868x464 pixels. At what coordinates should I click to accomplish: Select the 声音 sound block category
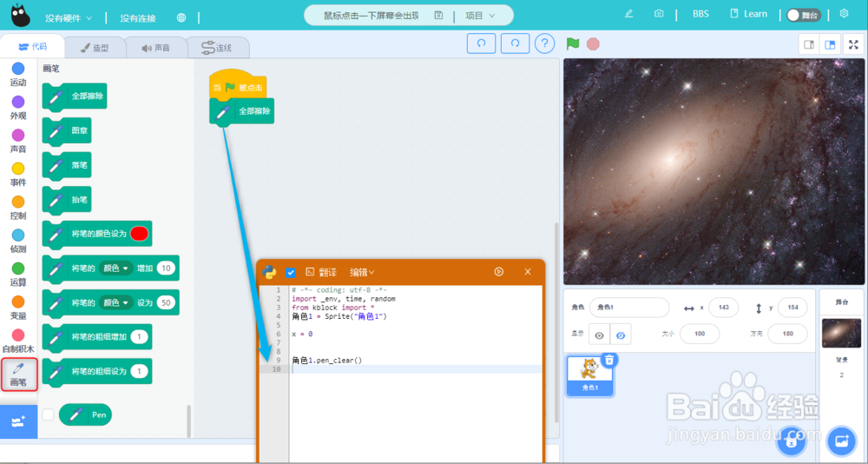18,142
